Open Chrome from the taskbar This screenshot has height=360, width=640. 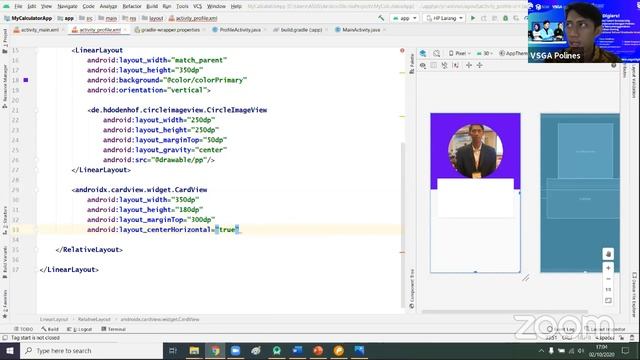click(215, 351)
